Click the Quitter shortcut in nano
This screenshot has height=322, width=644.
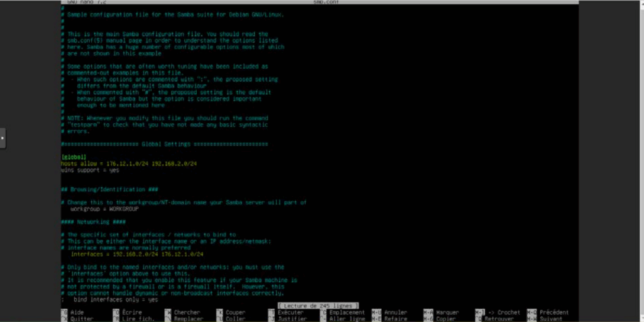click(x=82, y=319)
